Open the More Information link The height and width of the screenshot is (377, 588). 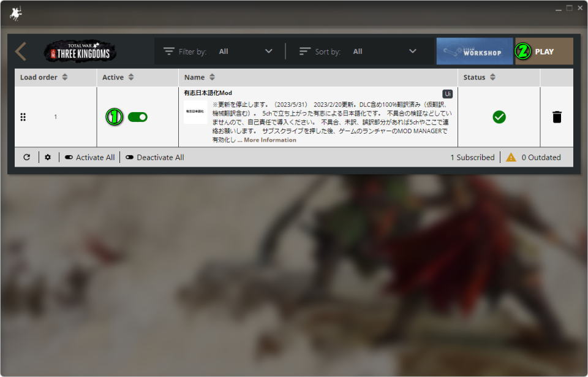(269, 140)
